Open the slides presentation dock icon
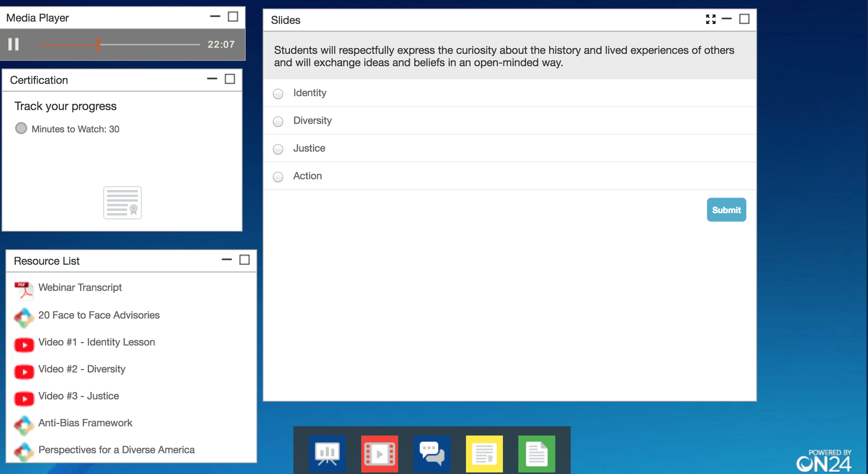The image size is (868, 474). (327, 454)
